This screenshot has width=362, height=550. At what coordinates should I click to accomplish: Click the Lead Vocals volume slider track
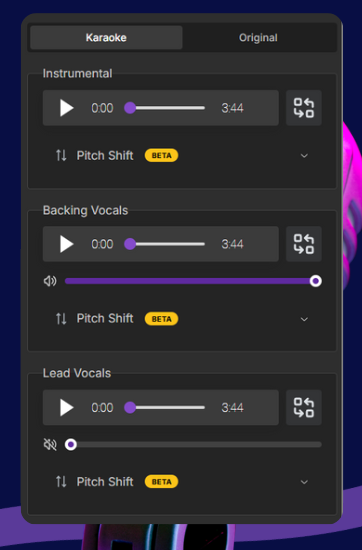pyautogui.click(x=193, y=444)
